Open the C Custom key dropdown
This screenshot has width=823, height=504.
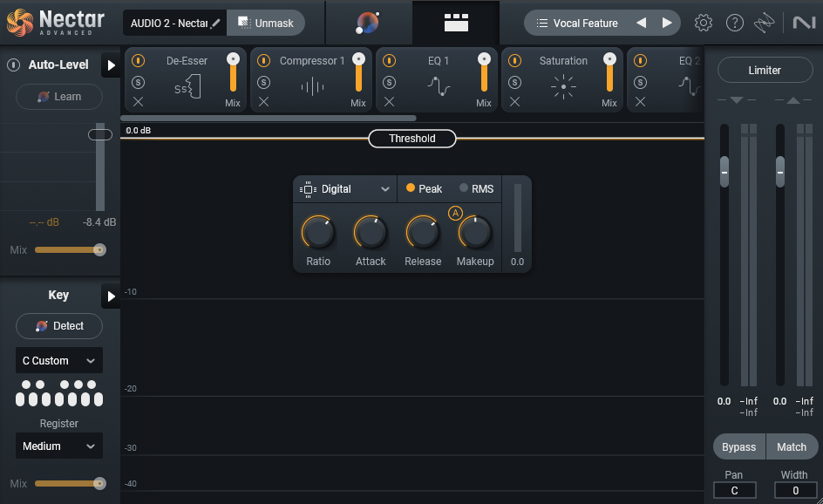pyautogui.click(x=59, y=361)
